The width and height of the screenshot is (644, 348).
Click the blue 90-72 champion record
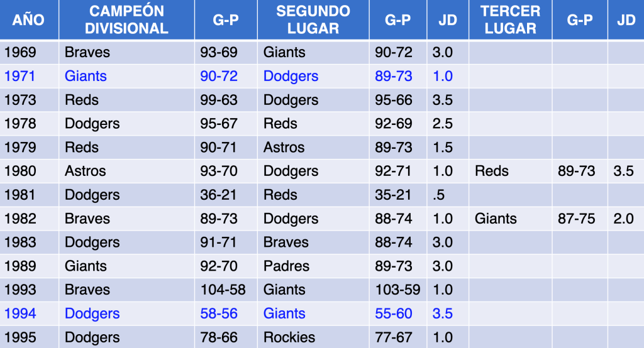click(x=219, y=76)
